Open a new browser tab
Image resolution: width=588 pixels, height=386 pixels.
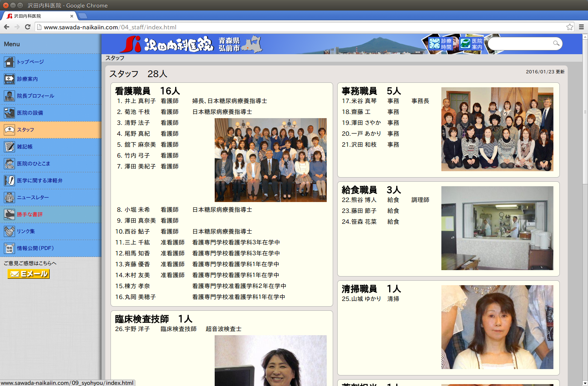pos(83,16)
